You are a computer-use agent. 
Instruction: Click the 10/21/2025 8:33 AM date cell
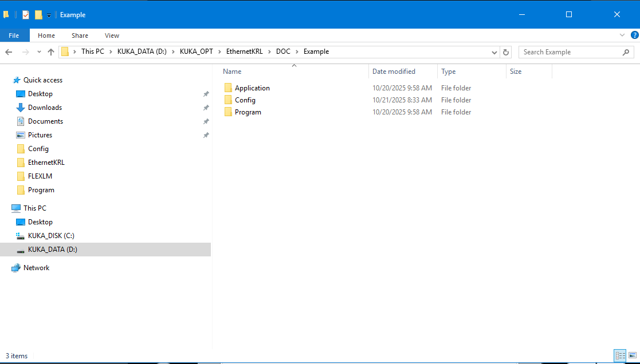402,100
